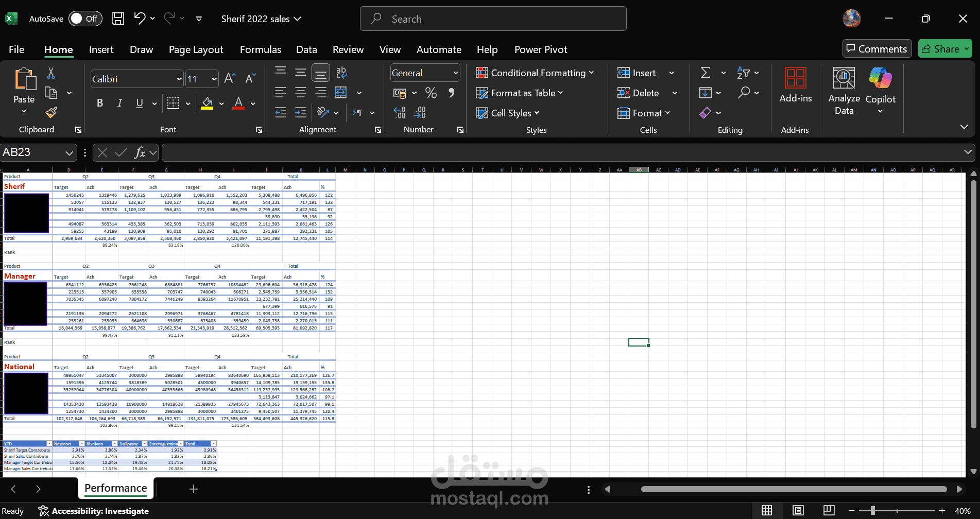
Task: Click the Merge & Center icon
Action: [x=341, y=93]
